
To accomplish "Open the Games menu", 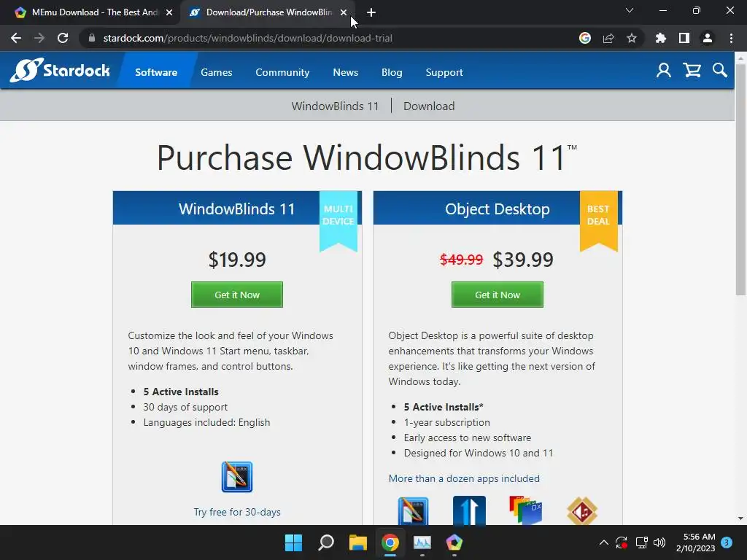I will pyautogui.click(x=216, y=72).
